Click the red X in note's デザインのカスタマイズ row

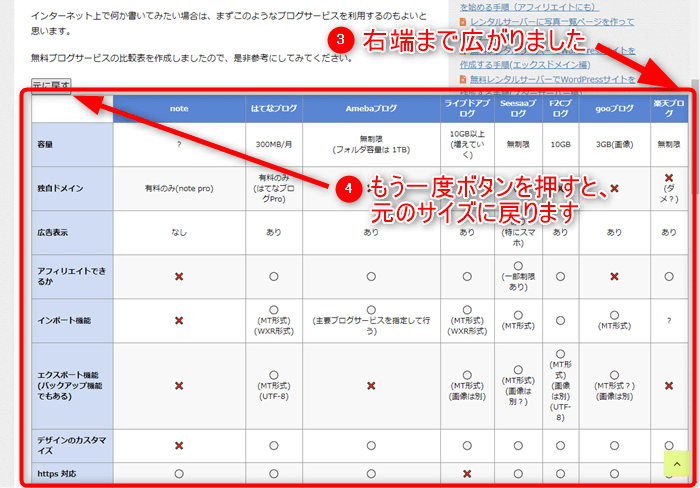pyautogui.click(x=179, y=446)
